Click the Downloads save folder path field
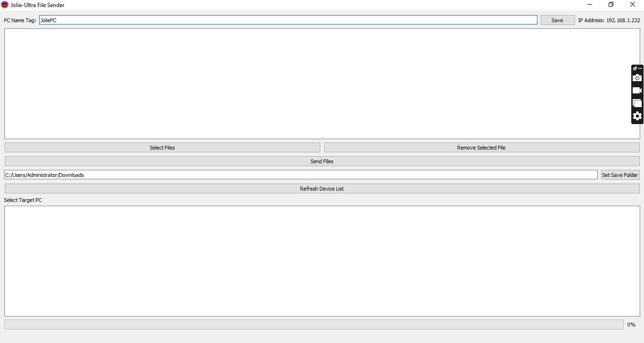This screenshot has width=644, height=343. tap(300, 175)
